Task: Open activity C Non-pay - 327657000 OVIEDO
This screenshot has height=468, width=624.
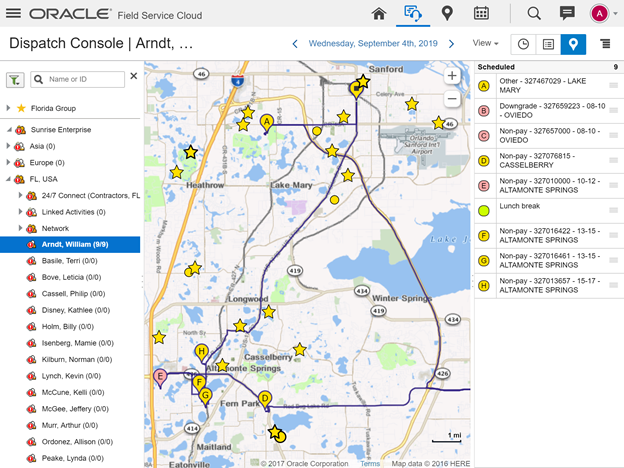Action: 549,136
